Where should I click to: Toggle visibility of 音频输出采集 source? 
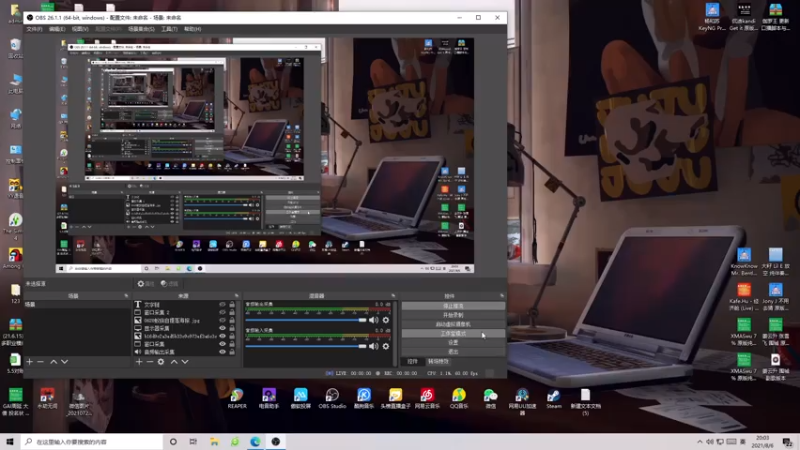click(x=222, y=352)
